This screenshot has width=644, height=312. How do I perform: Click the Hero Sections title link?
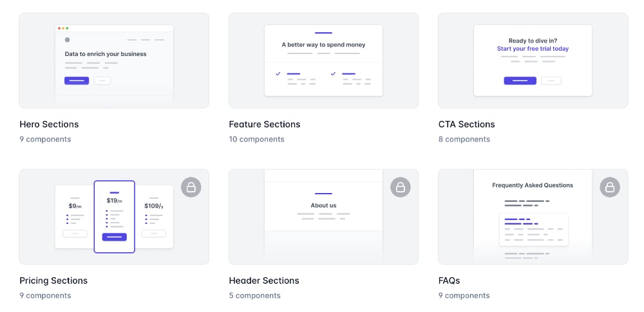pyautogui.click(x=49, y=124)
